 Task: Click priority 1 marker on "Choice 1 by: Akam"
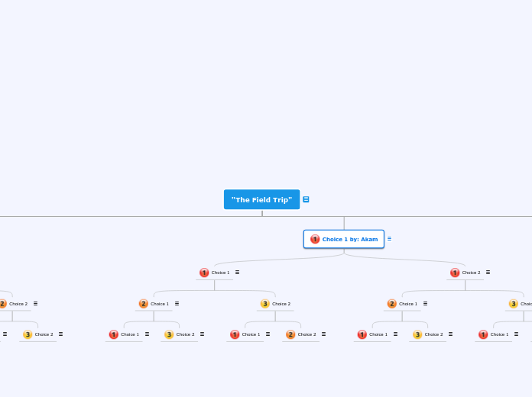(x=315, y=239)
